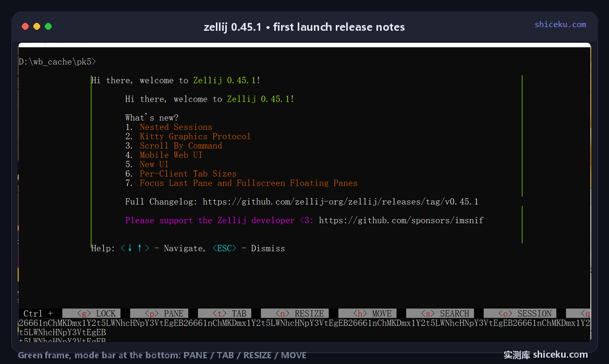
Task: Open the Nested Sessions release note
Action: (x=176, y=127)
